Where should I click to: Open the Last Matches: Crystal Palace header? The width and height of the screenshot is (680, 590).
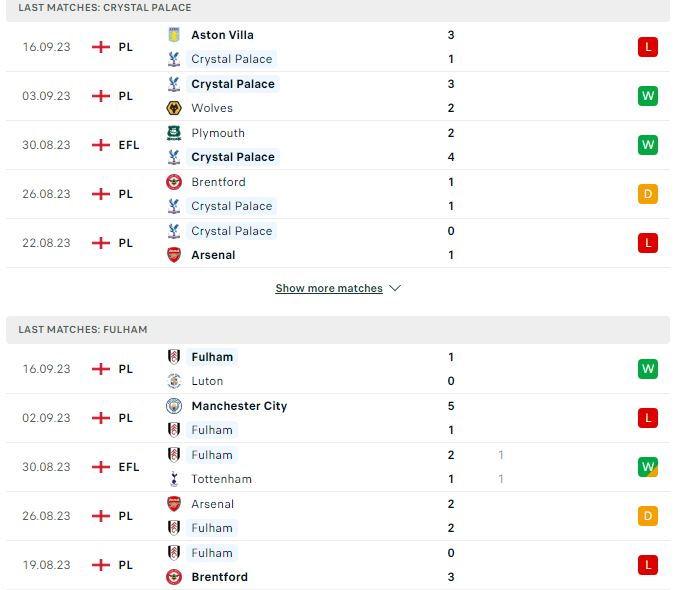coord(338,9)
